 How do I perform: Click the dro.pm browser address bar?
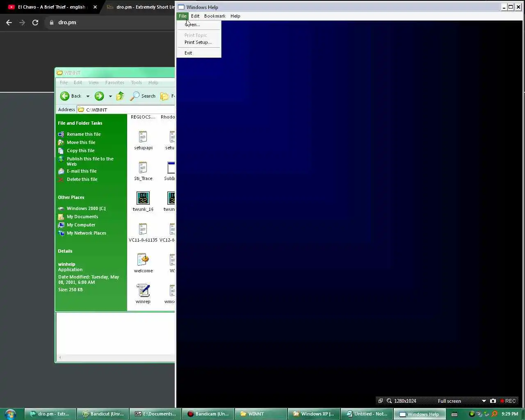pos(111,23)
